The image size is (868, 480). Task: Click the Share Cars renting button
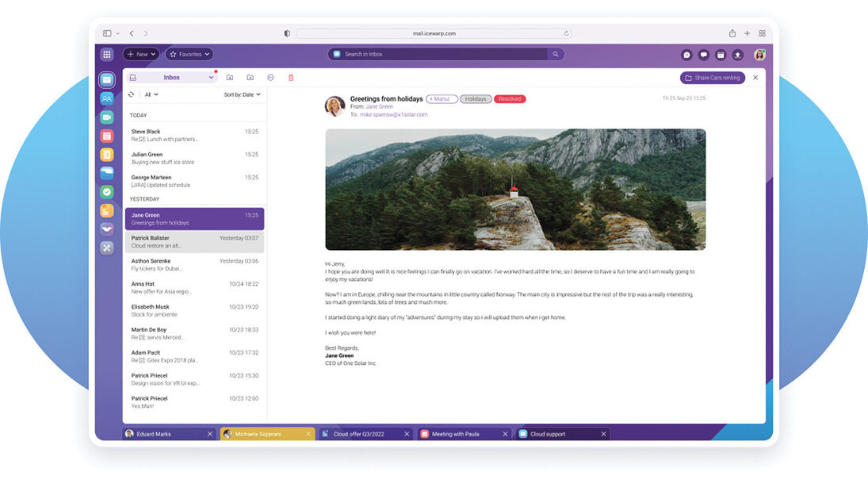(712, 78)
